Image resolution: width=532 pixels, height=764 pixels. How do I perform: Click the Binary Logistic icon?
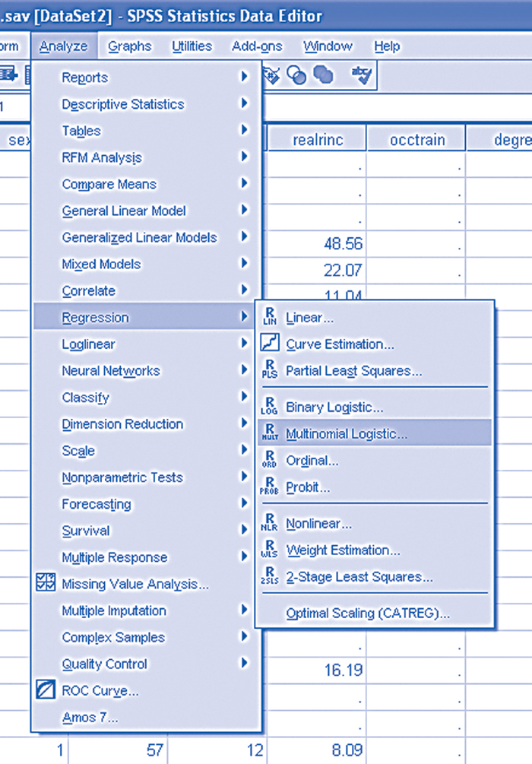pyautogui.click(x=270, y=407)
